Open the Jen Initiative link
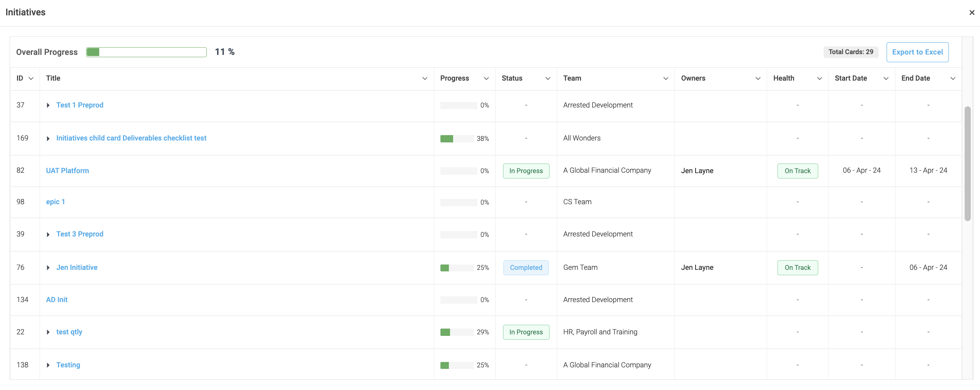Viewport: 980px width, 390px height. click(77, 268)
